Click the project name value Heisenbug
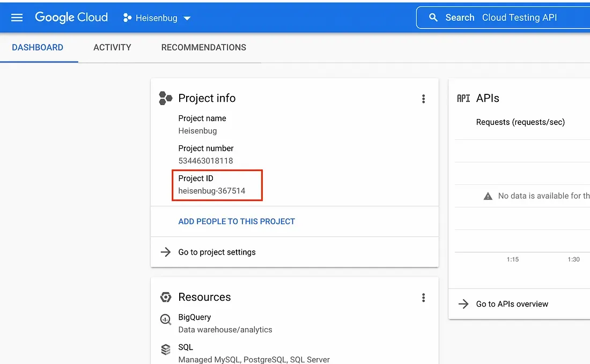The image size is (590, 364). pos(197,130)
